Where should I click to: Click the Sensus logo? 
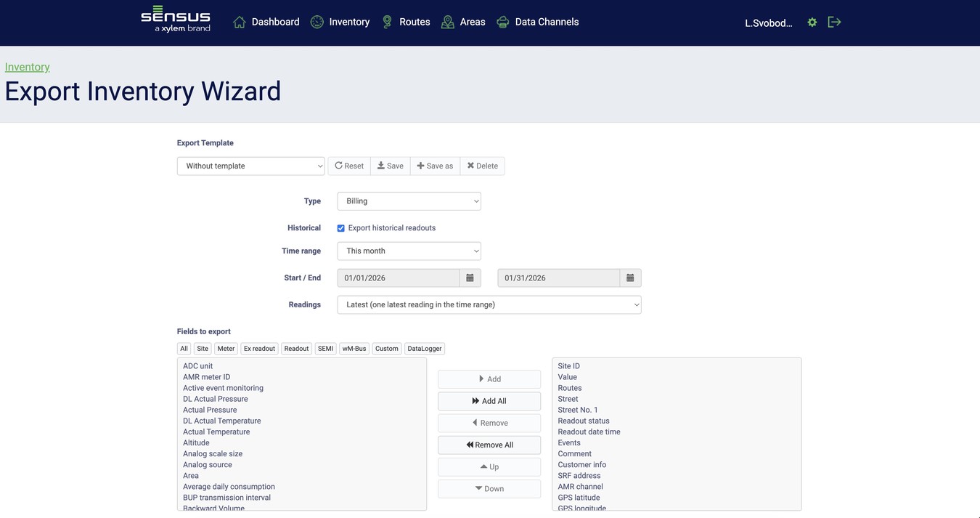[176, 20]
